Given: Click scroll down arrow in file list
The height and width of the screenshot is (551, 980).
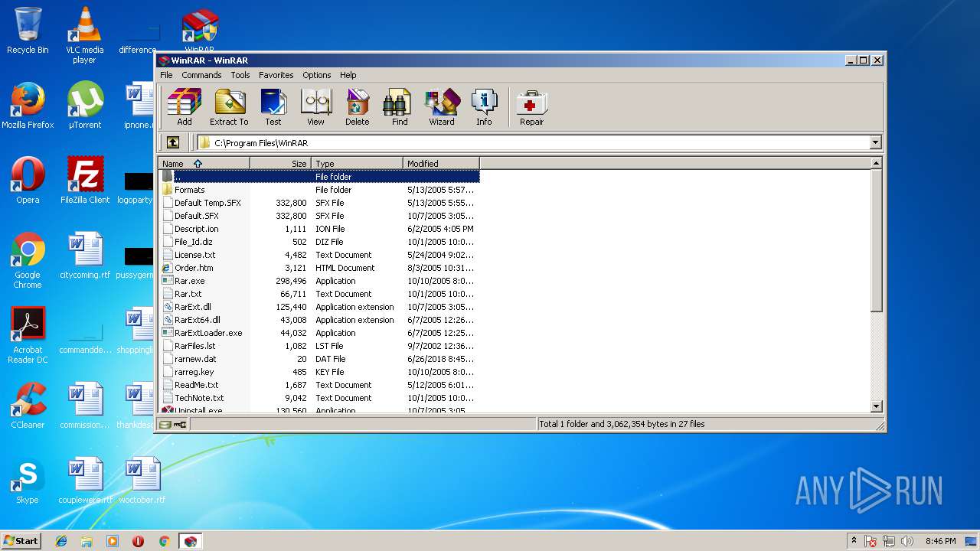Looking at the screenshot, I should coord(876,406).
